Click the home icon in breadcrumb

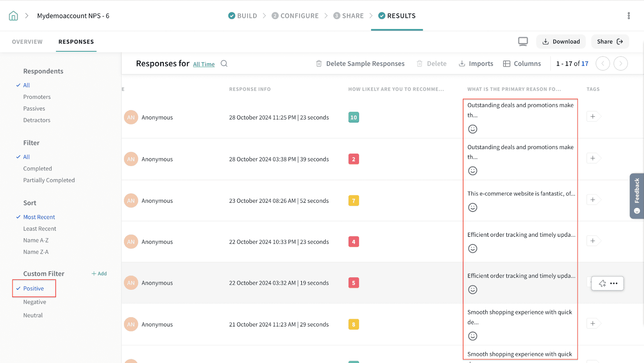click(x=13, y=16)
